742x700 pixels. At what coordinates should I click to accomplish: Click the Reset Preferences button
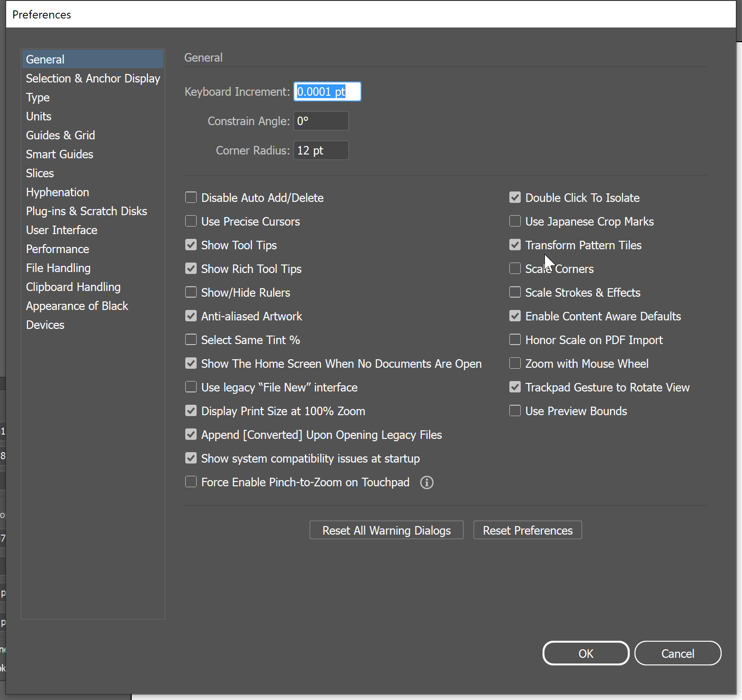pyautogui.click(x=527, y=530)
